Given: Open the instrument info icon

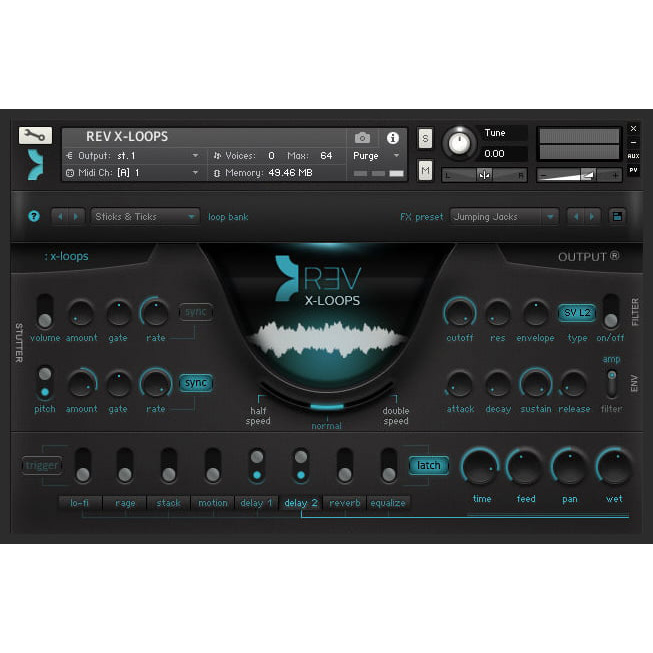Looking at the screenshot, I should coord(393,138).
